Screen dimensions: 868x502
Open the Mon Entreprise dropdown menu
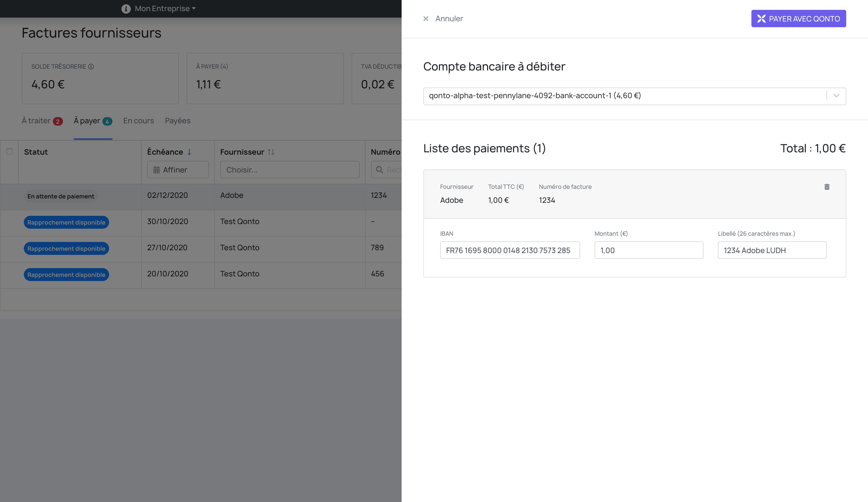[165, 9]
